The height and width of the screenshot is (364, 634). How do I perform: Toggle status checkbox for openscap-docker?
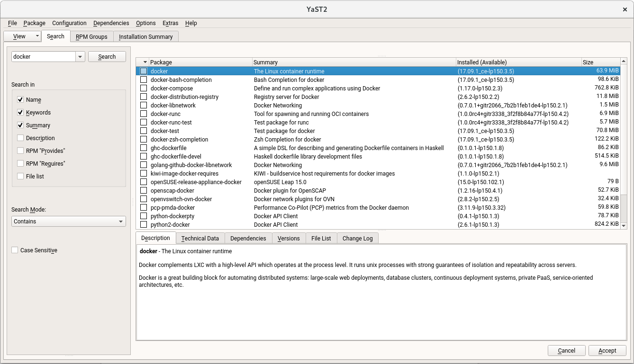pos(144,190)
